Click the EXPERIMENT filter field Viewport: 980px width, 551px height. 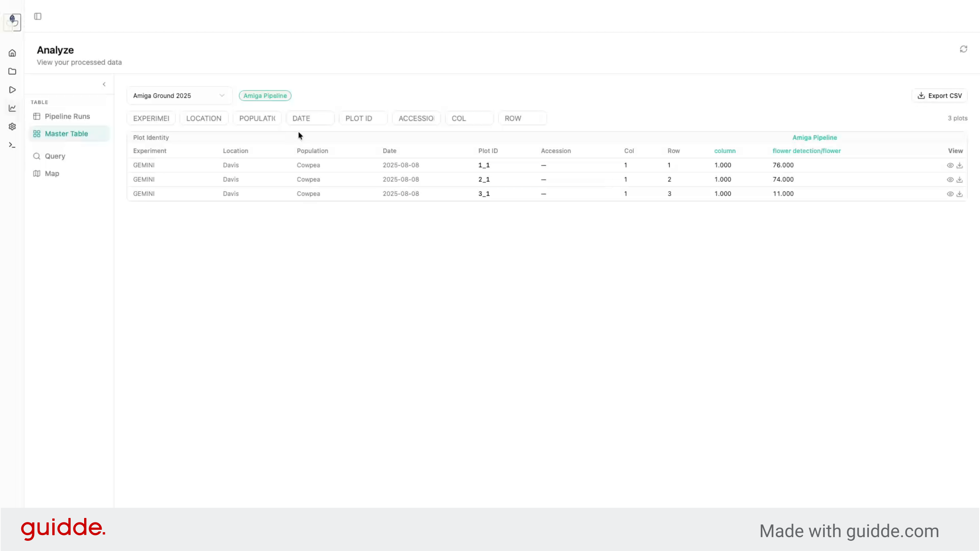(x=151, y=118)
